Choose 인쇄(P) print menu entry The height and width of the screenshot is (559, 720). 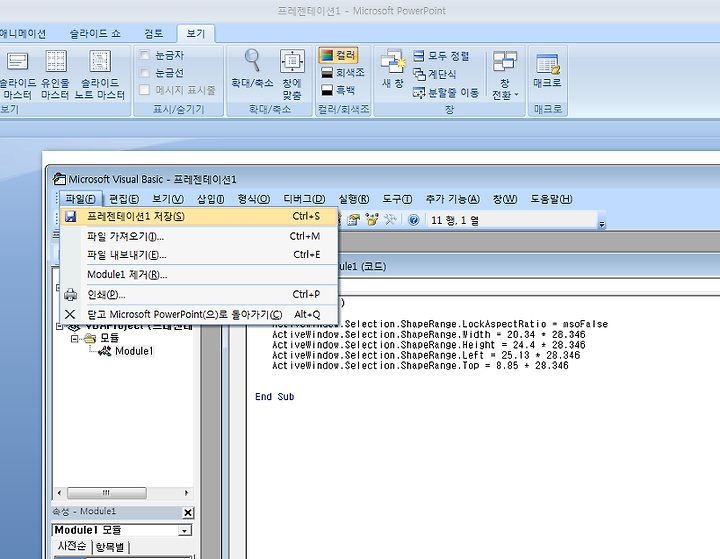pos(199,294)
